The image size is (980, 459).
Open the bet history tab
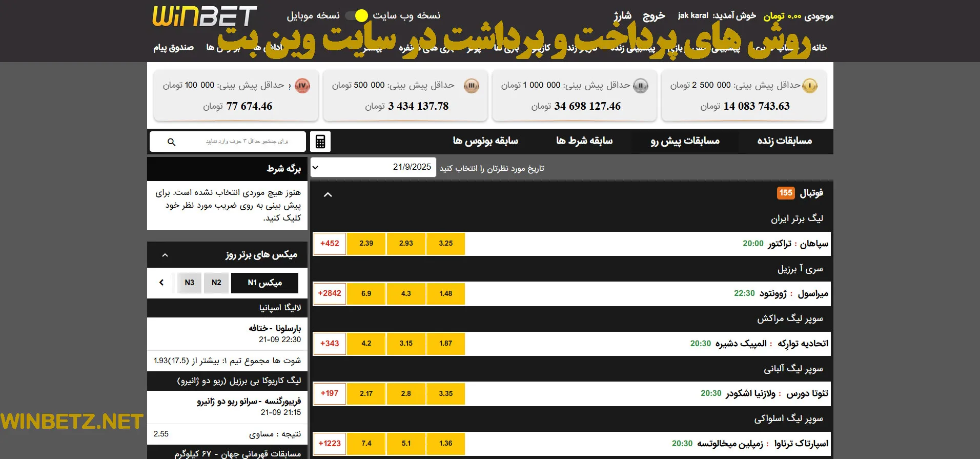[x=584, y=141]
